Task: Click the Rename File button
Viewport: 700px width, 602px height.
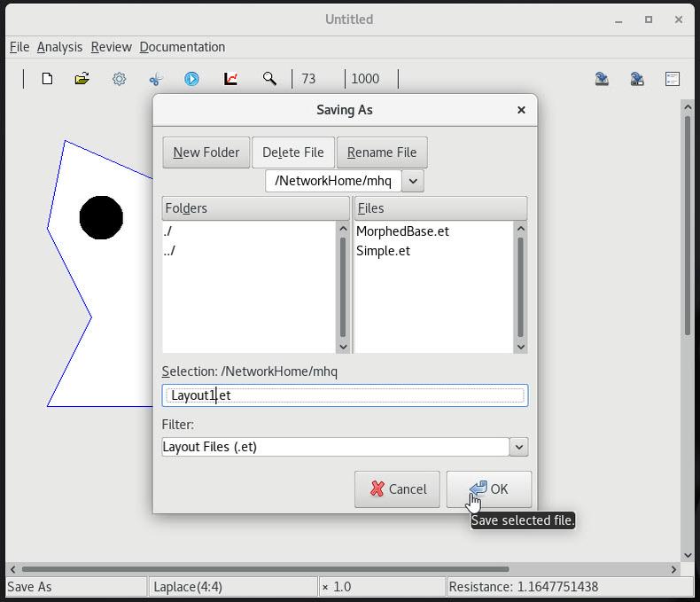Action: click(382, 152)
